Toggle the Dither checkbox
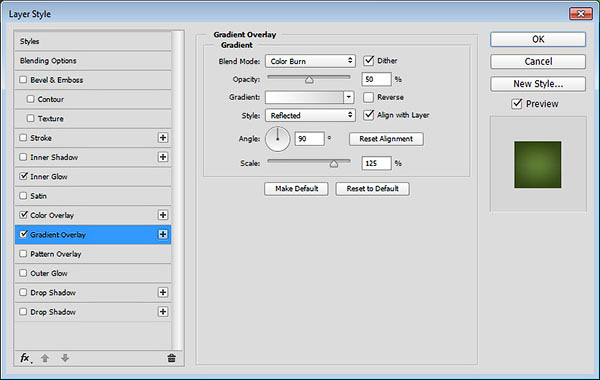 point(368,60)
